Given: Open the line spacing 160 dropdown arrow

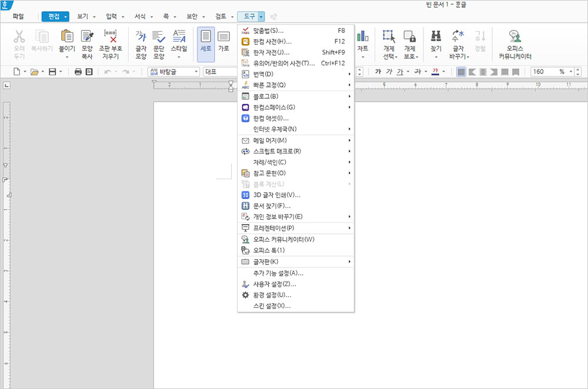Looking at the screenshot, I should pos(571,72).
